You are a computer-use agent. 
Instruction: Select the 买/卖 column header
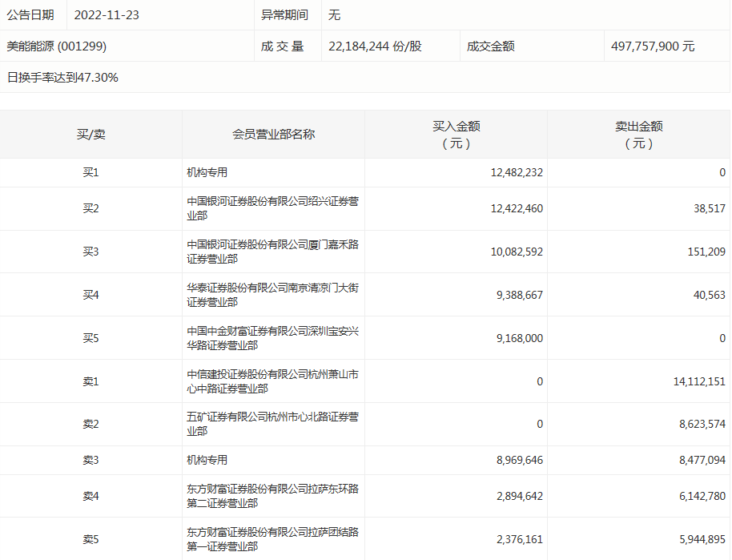click(x=90, y=135)
